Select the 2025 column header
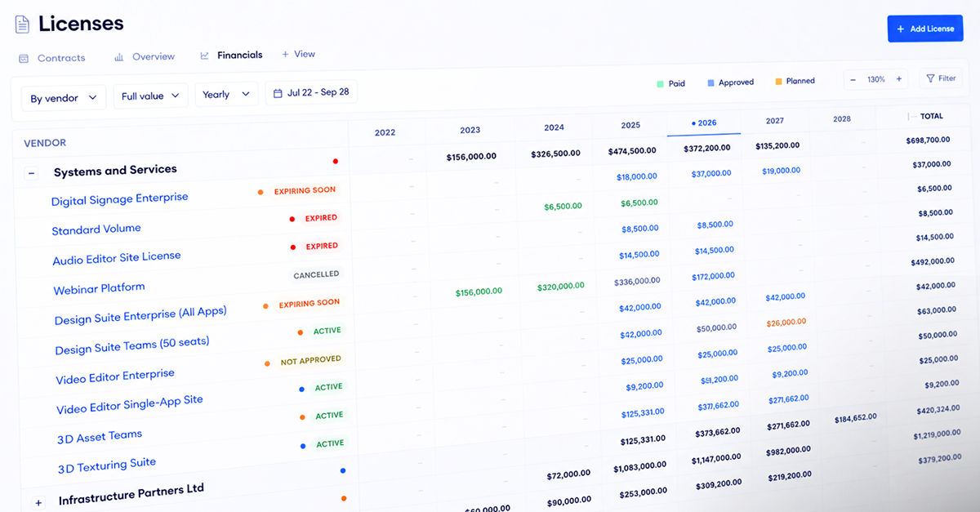Screen dimensions: 980x512 point(630,125)
